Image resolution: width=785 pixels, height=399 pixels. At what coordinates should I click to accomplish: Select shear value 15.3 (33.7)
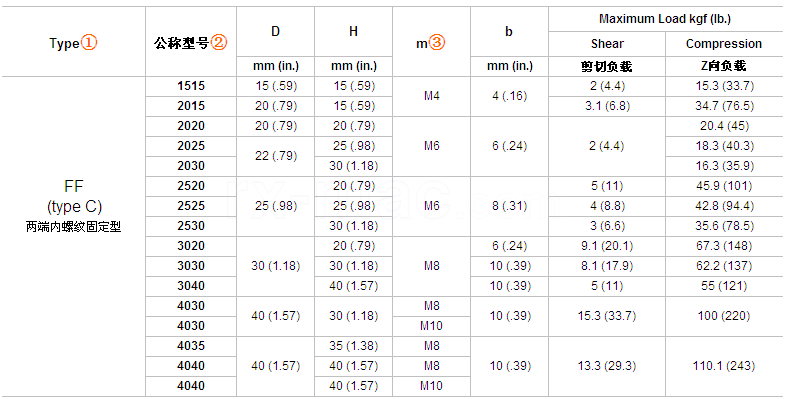click(607, 316)
